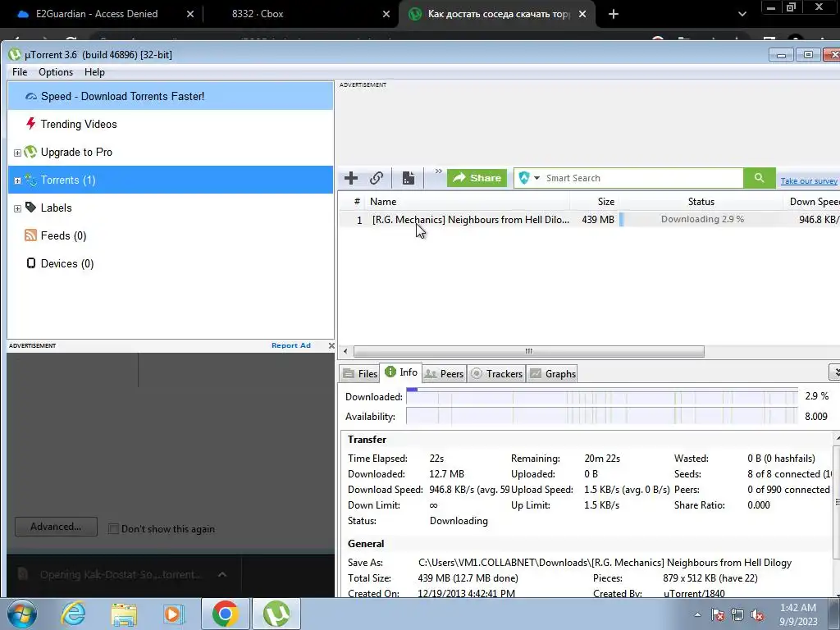Click the green Share button

tap(477, 178)
